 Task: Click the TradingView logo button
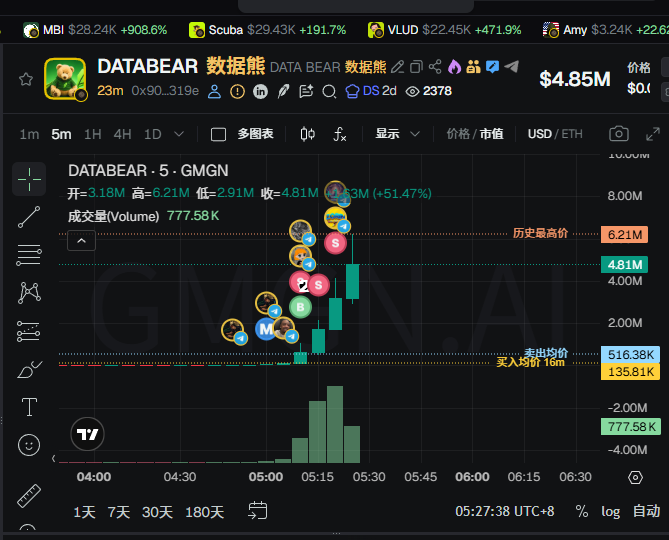point(87,434)
